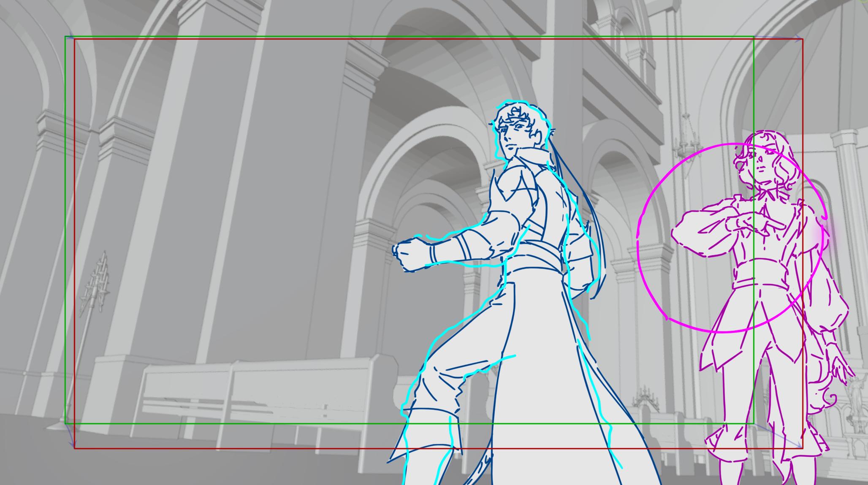The height and width of the screenshot is (485, 868).
Task: Click the red frame's bottom-right corner
Action: [x=802, y=447]
